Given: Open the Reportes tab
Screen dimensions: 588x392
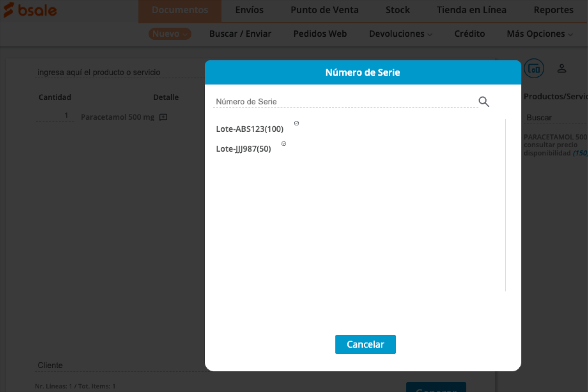Looking at the screenshot, I should (x=553, y=10).
